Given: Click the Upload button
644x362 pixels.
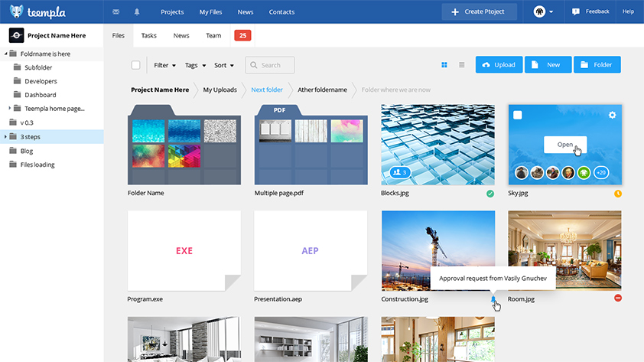Looking at the screenshot, I should pyautogui.click(x=499, y=65).
